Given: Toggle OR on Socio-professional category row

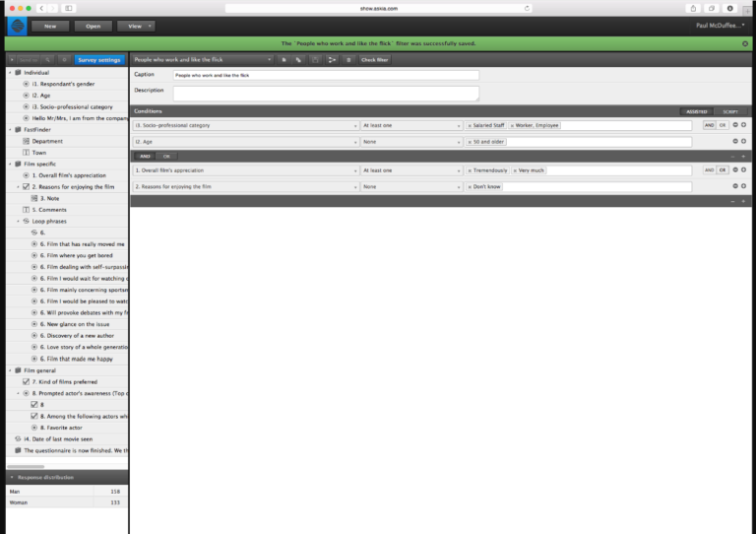Looking at the screenshot, I should point(722,125).
